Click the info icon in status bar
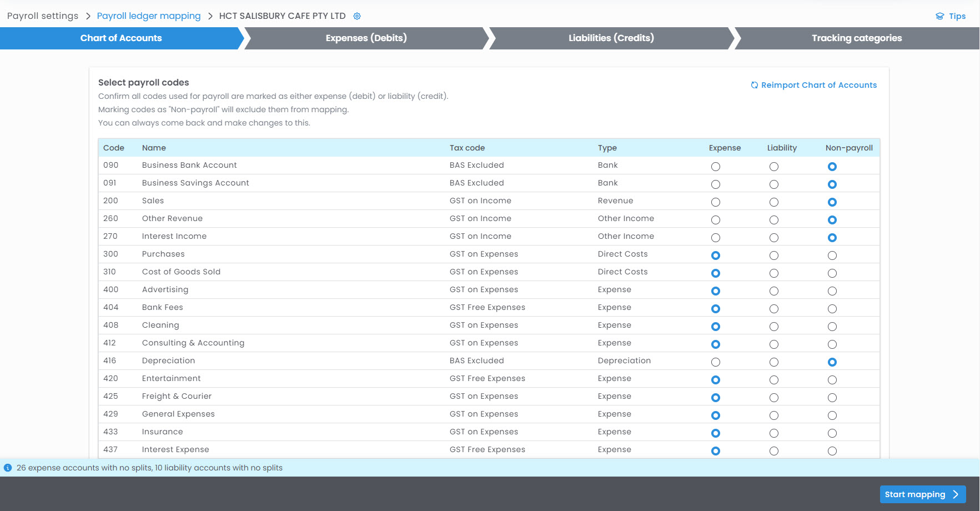The width and height of the screenshot is (980, 511). (8, 468)
